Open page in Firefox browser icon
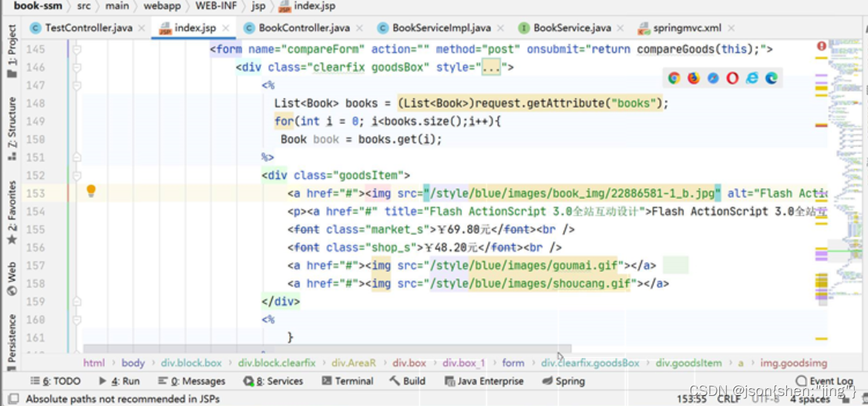 click(x=694, y=78)
